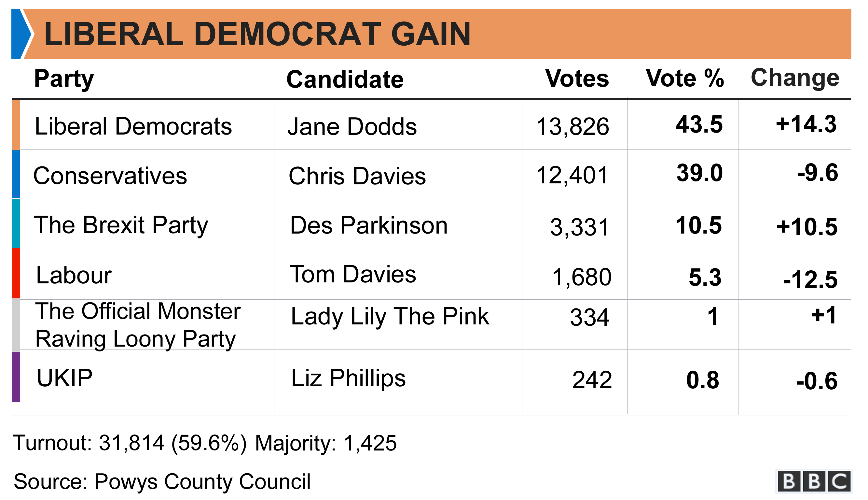Image resolution: width=868 pixels, height=500 pixels.
Task: Click the Party column header
Action: 64,79
